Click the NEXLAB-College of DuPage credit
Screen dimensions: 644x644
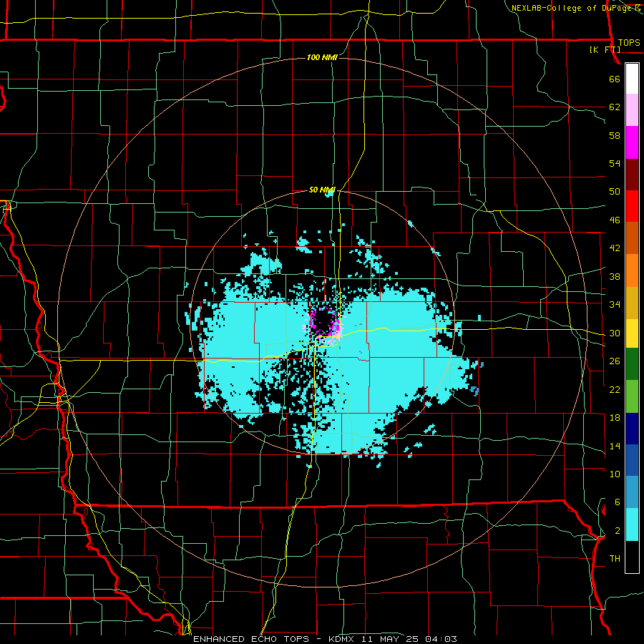click(x=571, y=8)
